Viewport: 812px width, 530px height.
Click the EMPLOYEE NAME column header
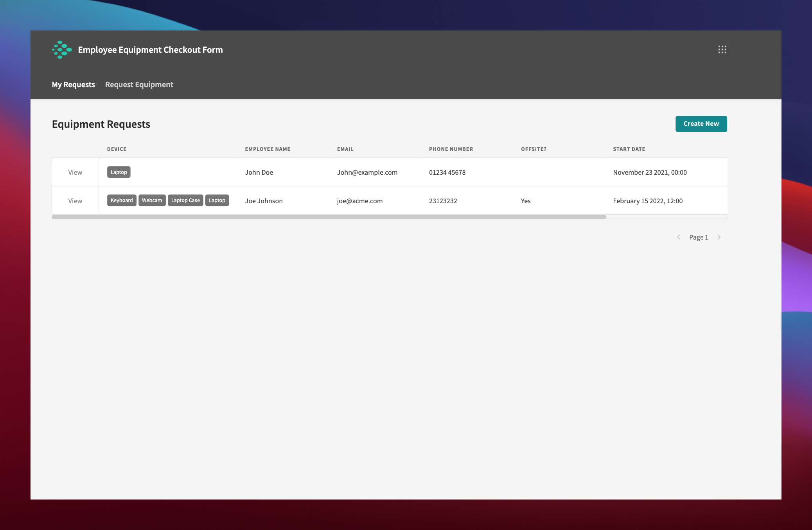click(x=268, y=149)
